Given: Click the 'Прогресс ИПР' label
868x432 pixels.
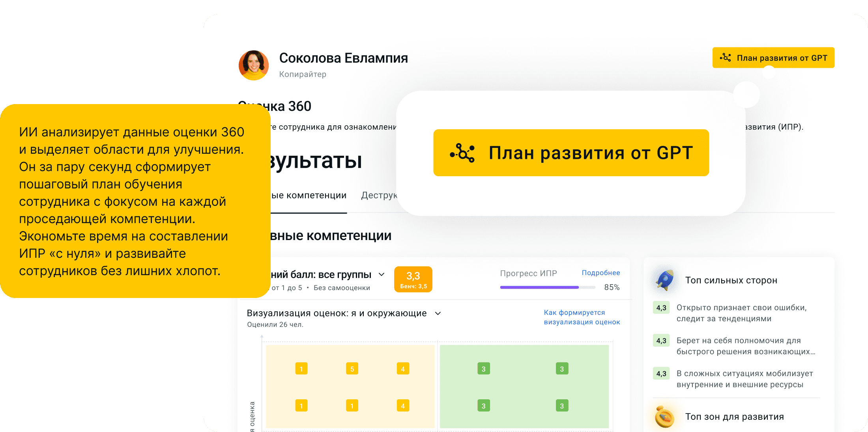Looking at the screenshot, I should (x=528, y=273).
